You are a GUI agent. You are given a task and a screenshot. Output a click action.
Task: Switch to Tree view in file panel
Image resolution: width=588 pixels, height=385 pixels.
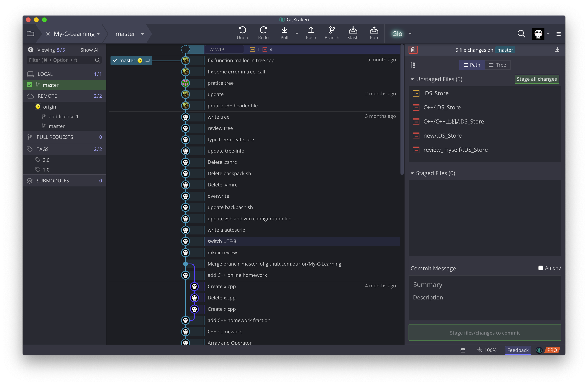[x=497, y=65]
